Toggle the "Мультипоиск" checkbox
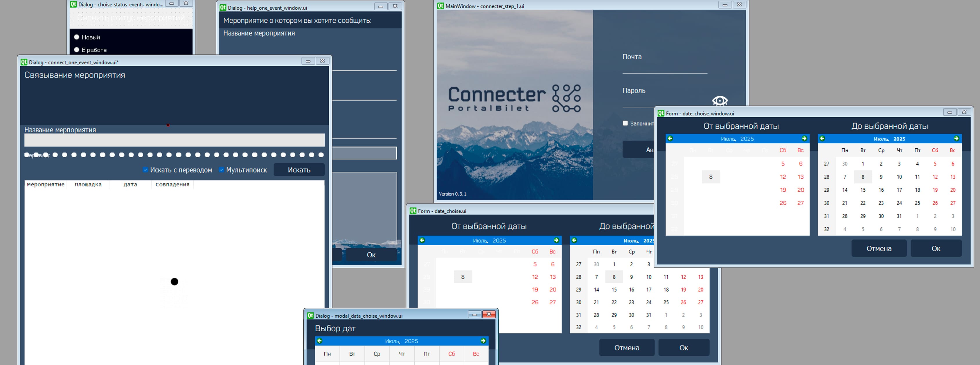980x365 pixels. click(x=222, y=170)
